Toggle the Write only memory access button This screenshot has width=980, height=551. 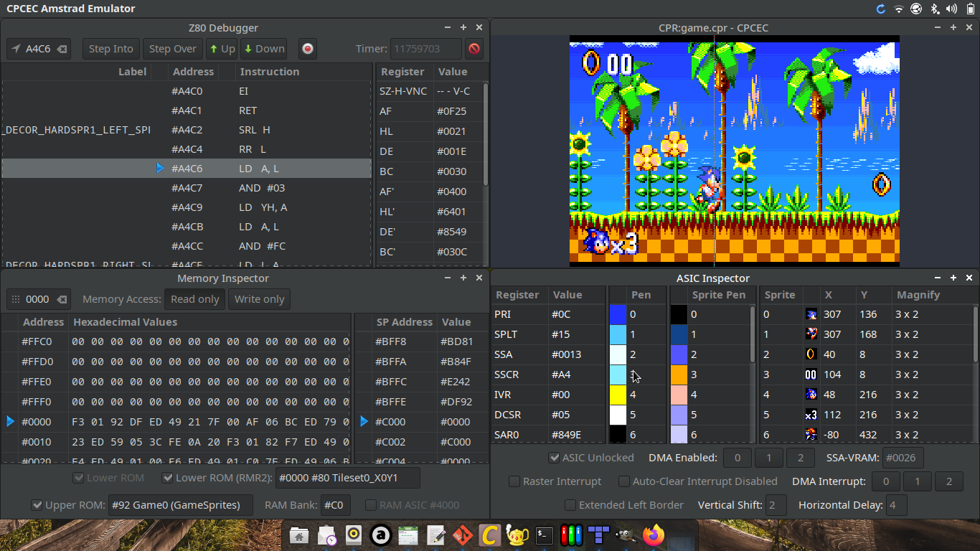point(259,299)
